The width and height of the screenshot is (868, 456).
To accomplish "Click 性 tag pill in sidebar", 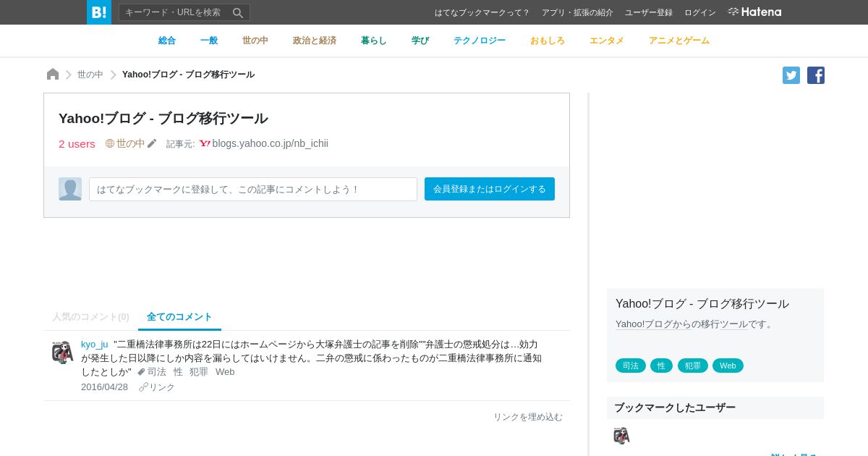I will (x=661, y=366).
